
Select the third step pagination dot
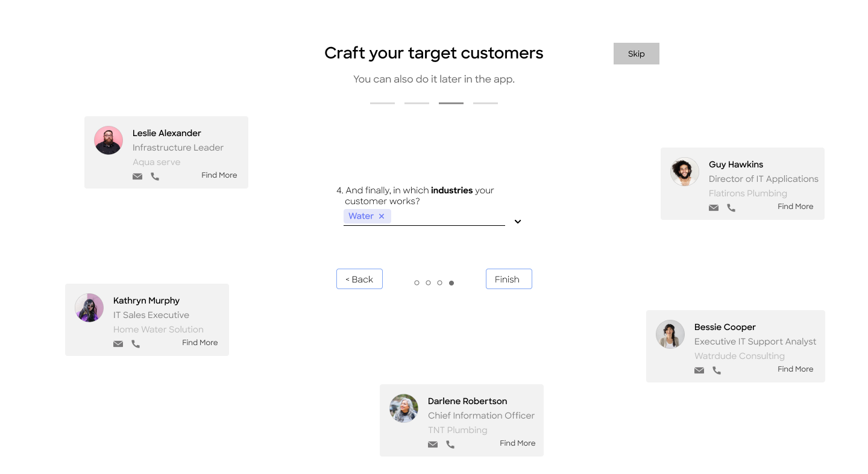tap(439, 282)
